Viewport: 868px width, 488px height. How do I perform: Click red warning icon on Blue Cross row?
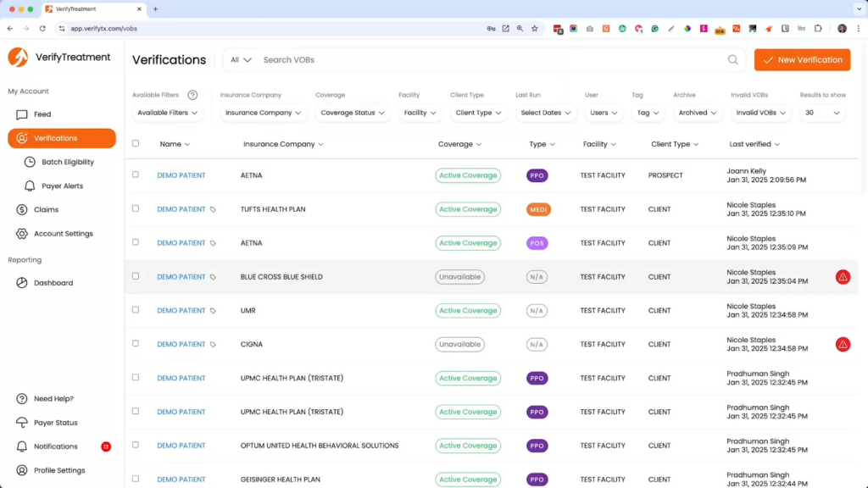tap(843, 277)
